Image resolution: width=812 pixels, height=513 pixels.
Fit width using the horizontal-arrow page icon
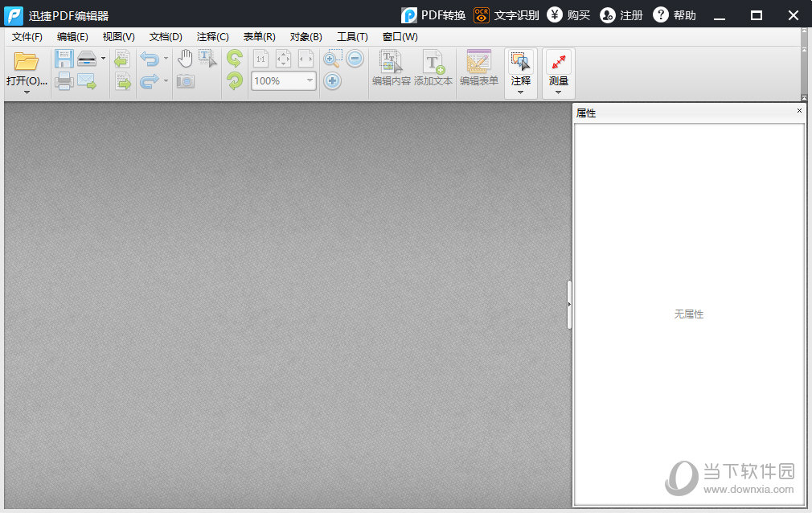tap(306, 59)
